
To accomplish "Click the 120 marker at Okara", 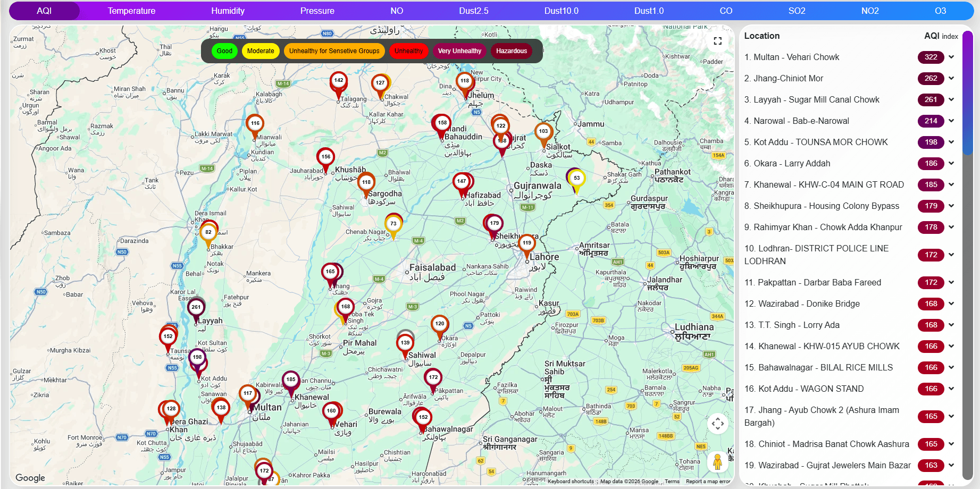I will point(440,328).
